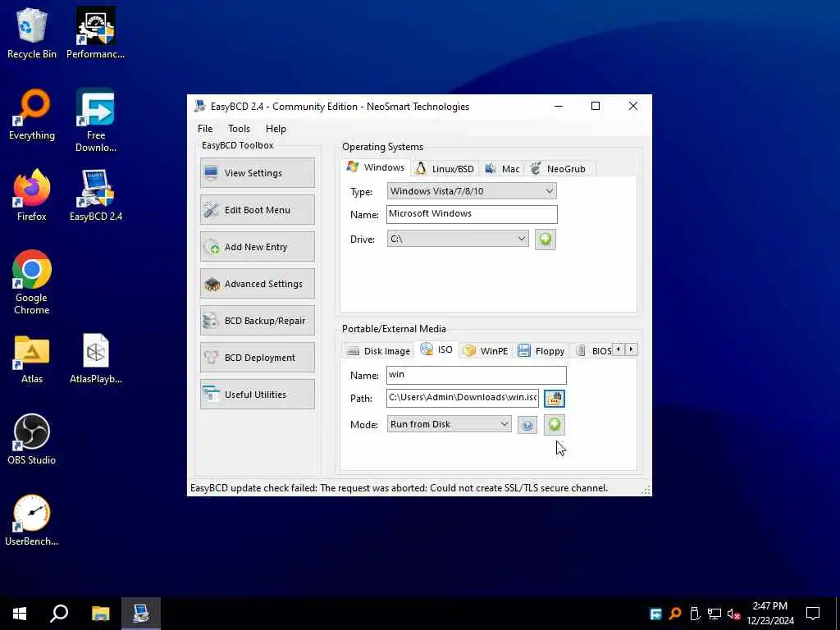
Task: Go to Add New Entry
Action: point(257,246)
